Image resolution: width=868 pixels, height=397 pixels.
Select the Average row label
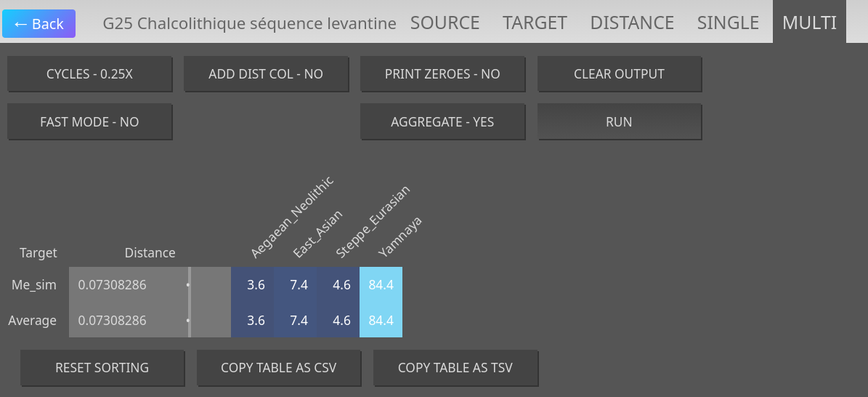point(33,321)
